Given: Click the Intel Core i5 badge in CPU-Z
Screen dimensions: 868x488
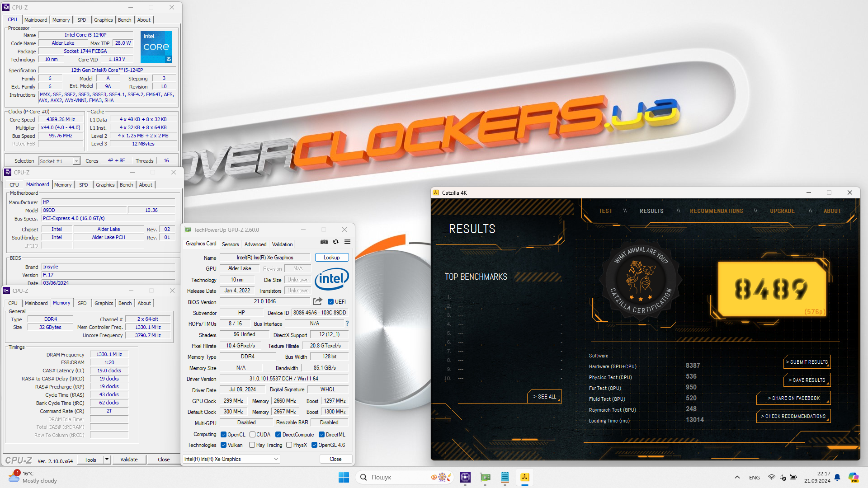Looking at the screenshot, I should click(156, 47).
